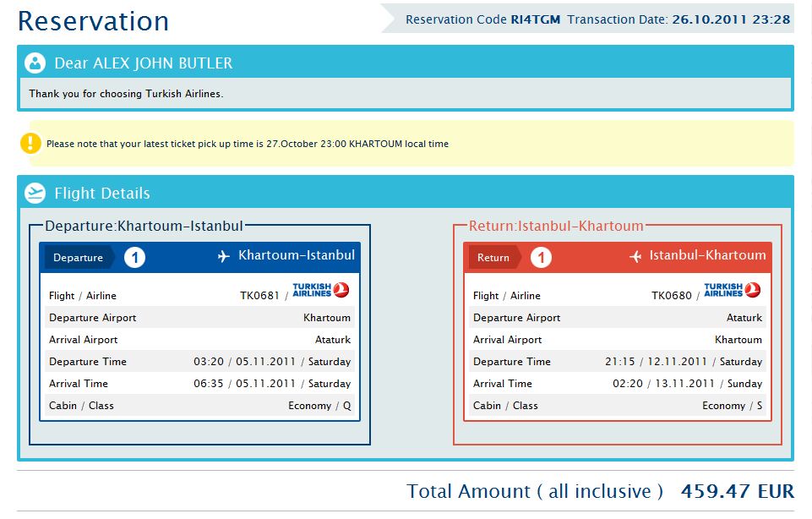Click the number 1 badge in Return header
This screenshot has height=519, width=812.
pos(541,258)
